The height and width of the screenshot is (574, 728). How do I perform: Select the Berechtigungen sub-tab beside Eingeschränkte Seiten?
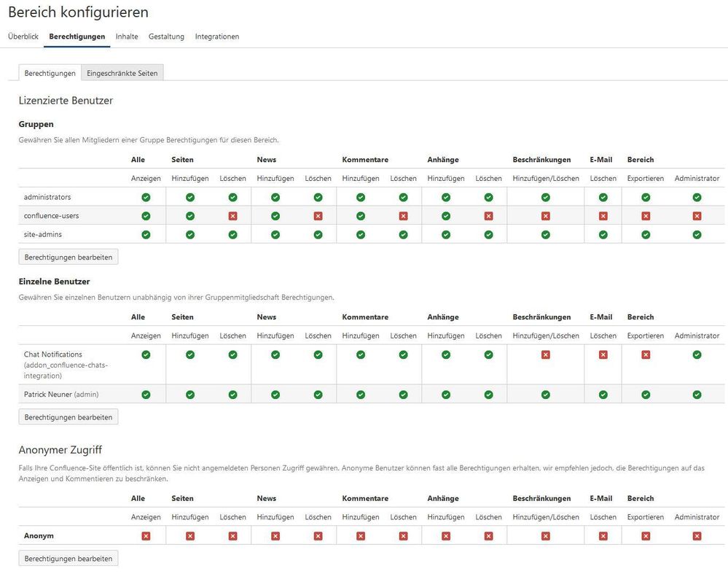point(50,73)
